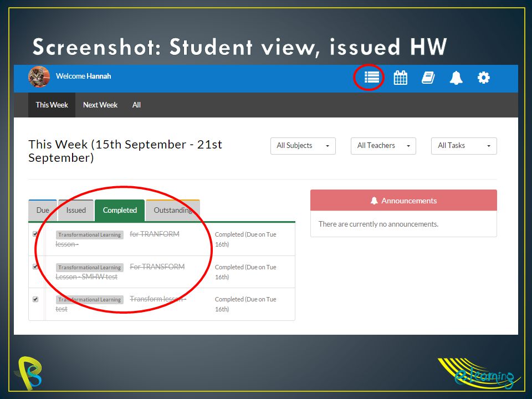Click 'There are currently no announcements.' text
Image resolution: width=532 pixels, height=399 pixels.
(378, 224)
